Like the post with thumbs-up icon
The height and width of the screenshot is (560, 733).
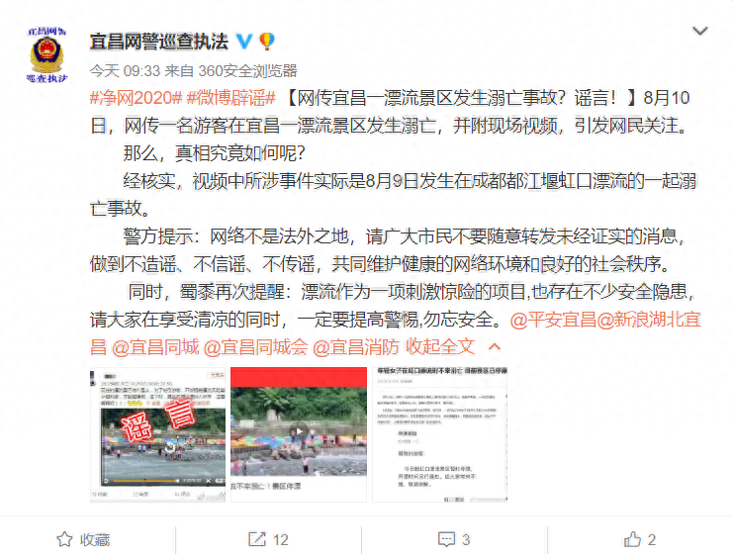pos(632,539)
